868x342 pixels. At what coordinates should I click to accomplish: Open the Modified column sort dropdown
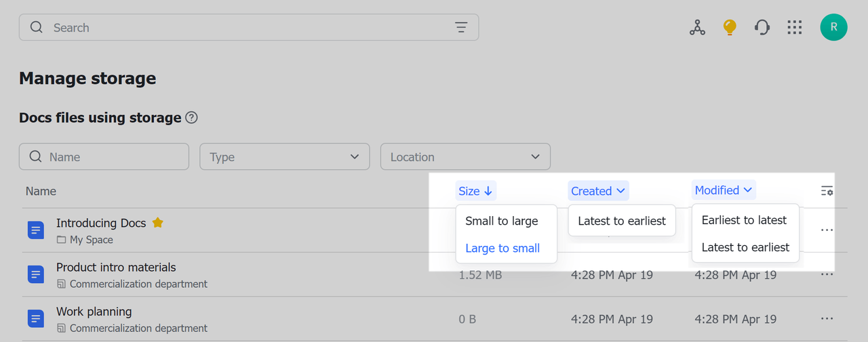(723, 190)
